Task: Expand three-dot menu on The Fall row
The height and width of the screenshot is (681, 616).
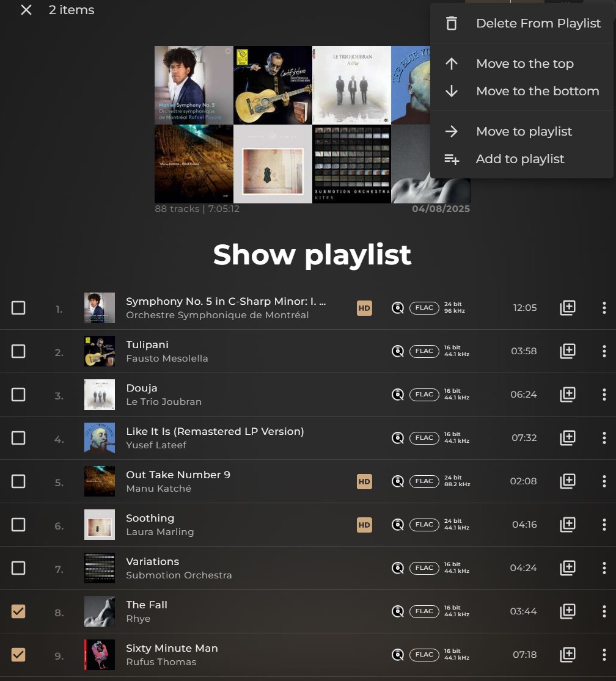Action: pyautogui.click(x=604, y=611)
